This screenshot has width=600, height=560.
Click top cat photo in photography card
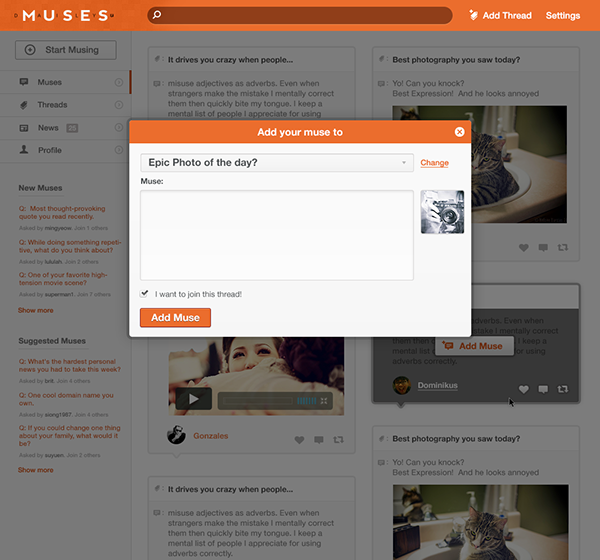tap(519, 165)
